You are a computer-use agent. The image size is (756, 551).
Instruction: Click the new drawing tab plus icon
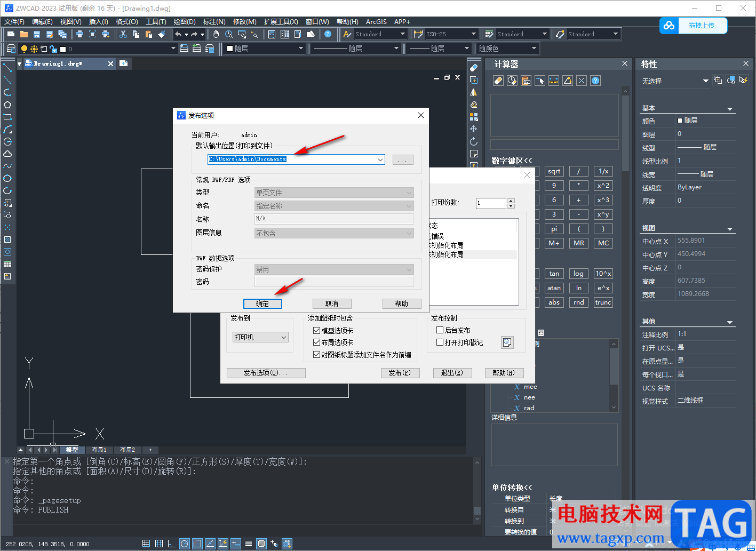click(124, 63)
